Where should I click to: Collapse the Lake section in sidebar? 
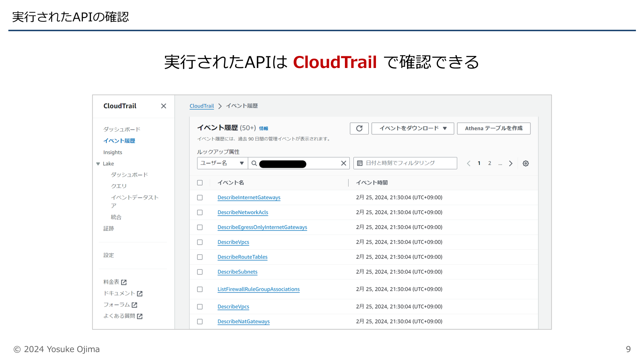point(98,163)
